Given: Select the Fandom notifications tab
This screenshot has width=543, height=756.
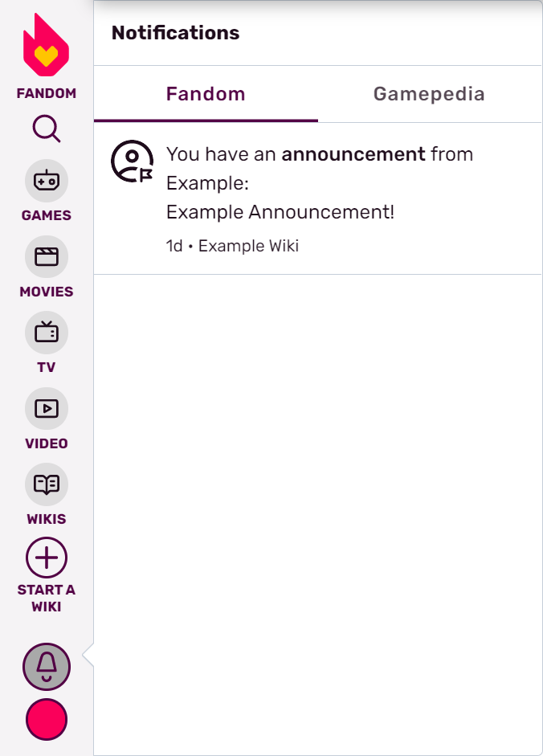Looking at the screenshot, I should [x=206, y=94].
